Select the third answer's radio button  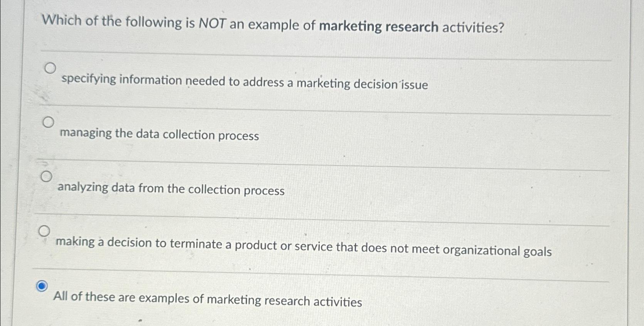[x=47, y=176]
